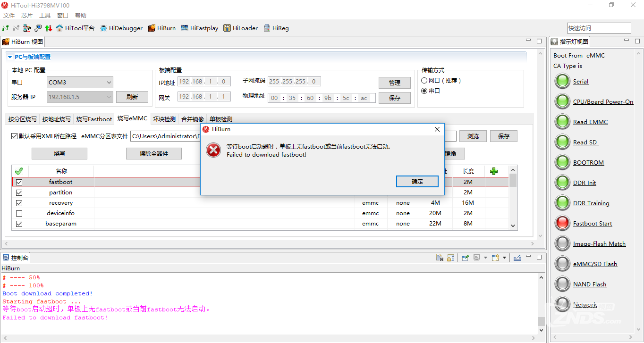644x343 pixels.
Task: Click the red-green transfer arrows toolbar icon
Action: [48, 28]
